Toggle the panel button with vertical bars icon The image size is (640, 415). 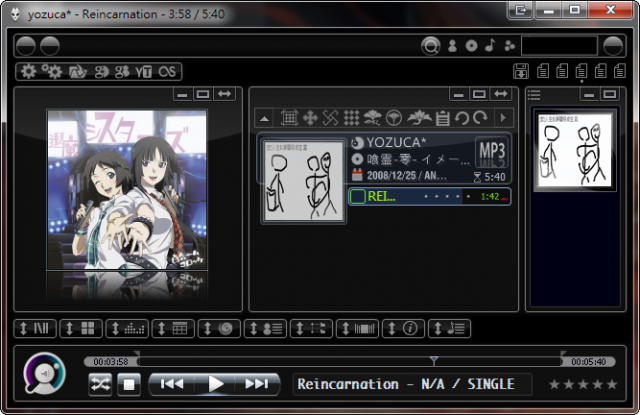tap(34, 328)
